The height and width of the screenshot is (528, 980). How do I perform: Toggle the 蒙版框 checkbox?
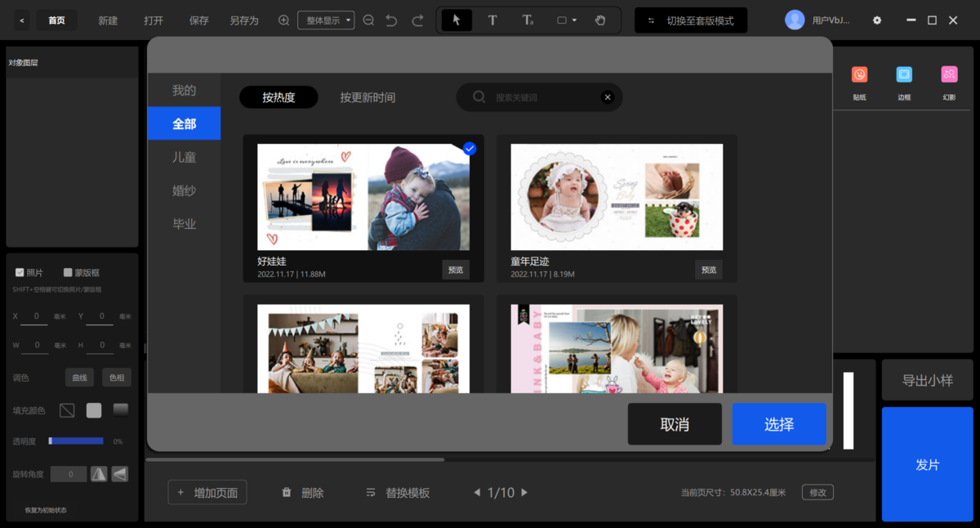coord(68,272)
